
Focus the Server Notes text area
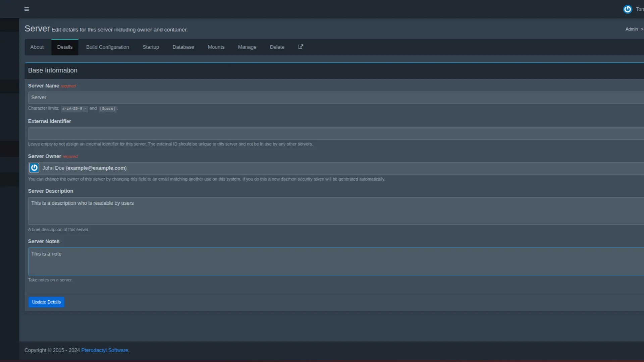pyautogui.click(x=335, y=261)
